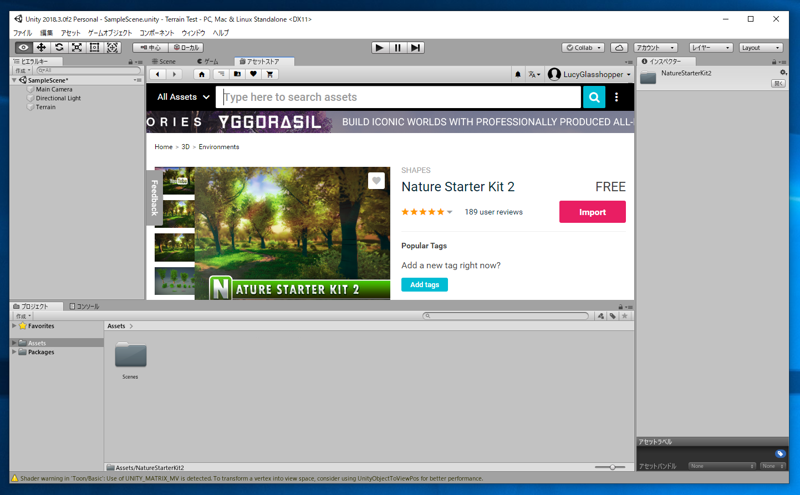The width and height of the screenshot is (800, 495).
Task: Open the ゲームオブジェクト menu
Action: click(x=110, y=33)
